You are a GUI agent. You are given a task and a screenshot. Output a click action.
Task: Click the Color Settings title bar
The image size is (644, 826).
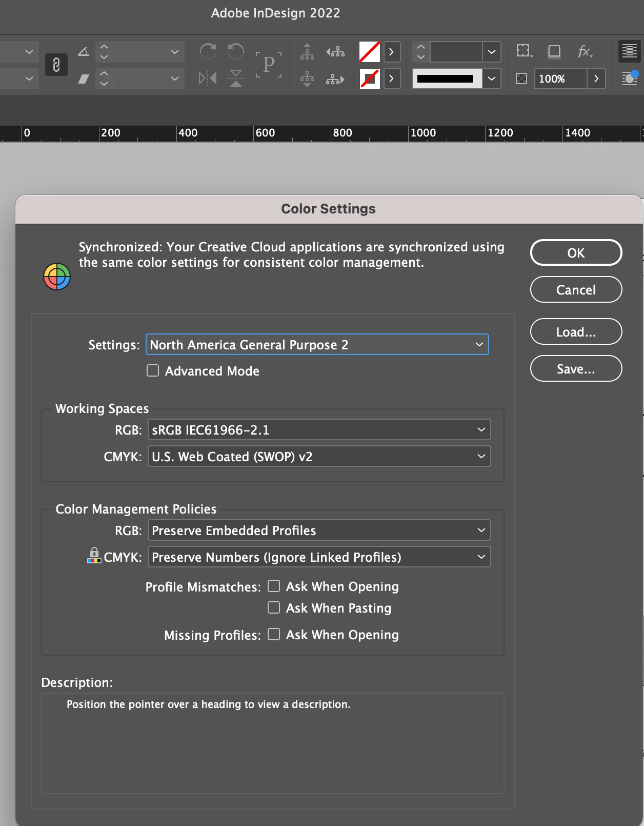click(x=329, y=209)
